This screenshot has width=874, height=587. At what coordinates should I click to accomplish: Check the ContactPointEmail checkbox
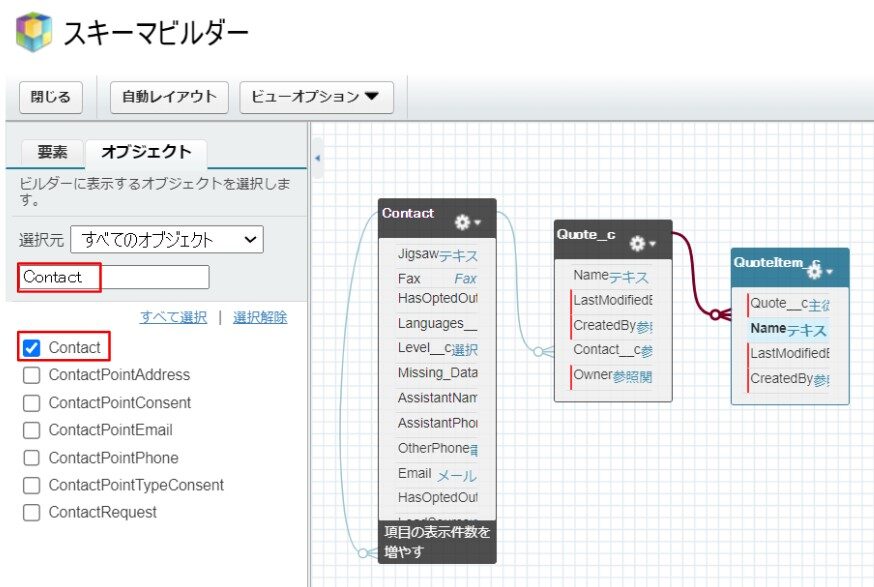[32, 430]
